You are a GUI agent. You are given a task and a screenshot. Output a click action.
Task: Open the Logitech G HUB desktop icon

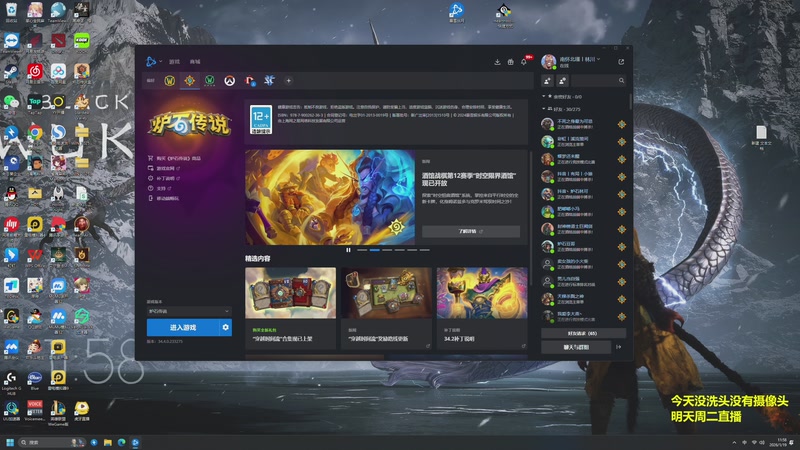[11, 383]
